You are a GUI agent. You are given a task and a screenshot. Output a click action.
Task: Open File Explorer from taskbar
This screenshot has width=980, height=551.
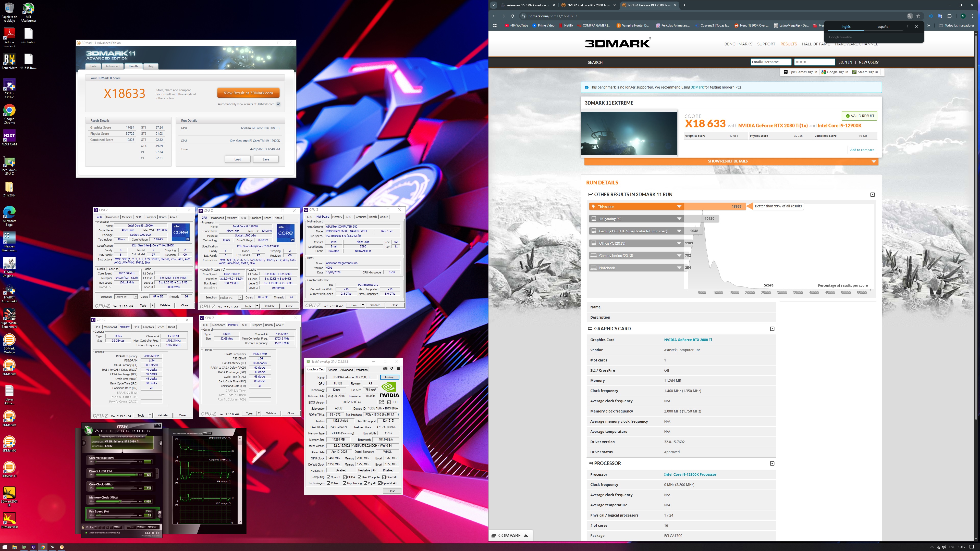pyautogui.click(x=15, y=547)
